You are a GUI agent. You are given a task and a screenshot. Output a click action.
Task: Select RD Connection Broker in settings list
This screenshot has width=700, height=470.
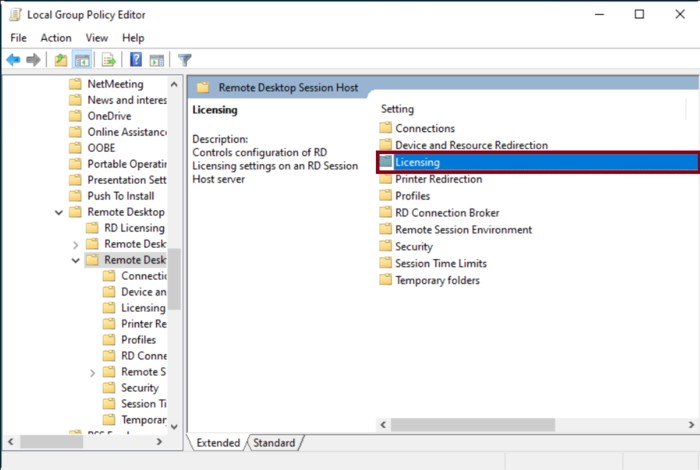click(x=447, y=213)
